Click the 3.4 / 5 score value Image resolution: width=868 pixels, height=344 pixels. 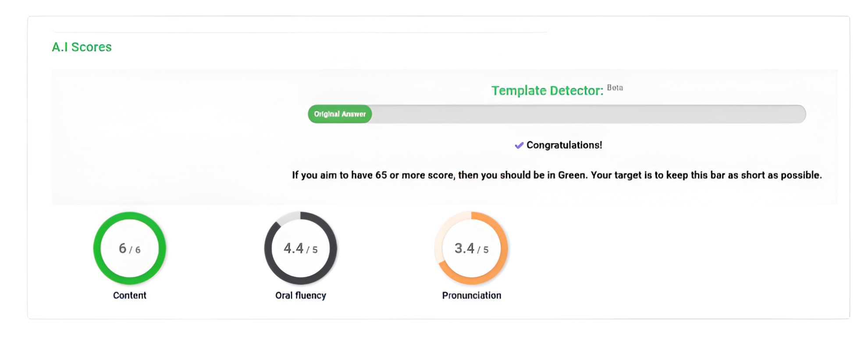pyautogui.click(x=471, y=248)
